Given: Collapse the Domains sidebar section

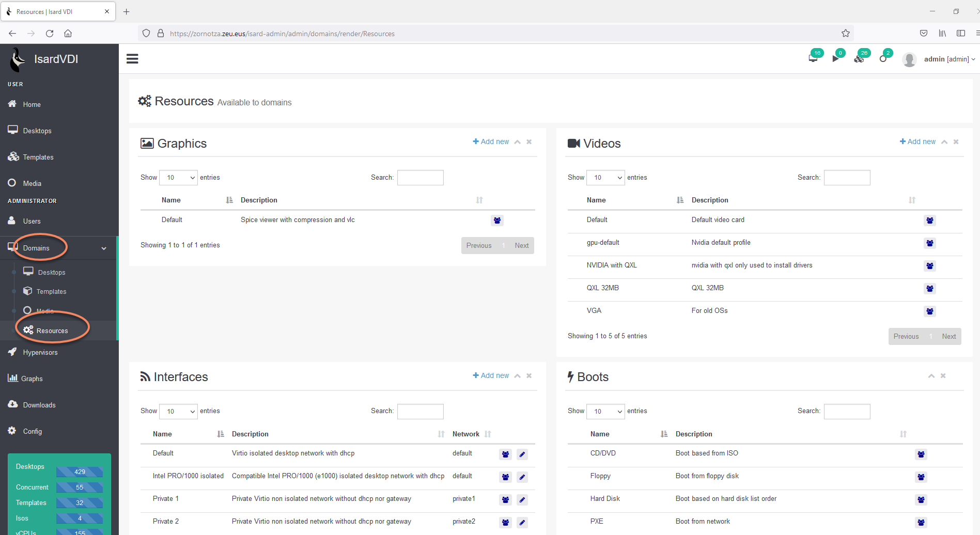Looking at the screenshot, I should click(59, 248).
